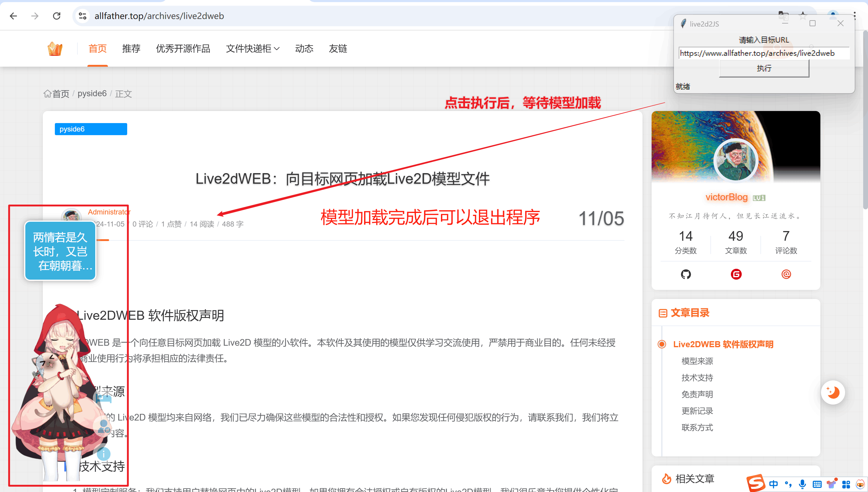868x492 pixels.
Task: Open the 推荐 navigation item
Action: pyautogui.click(x=131, y=49)
